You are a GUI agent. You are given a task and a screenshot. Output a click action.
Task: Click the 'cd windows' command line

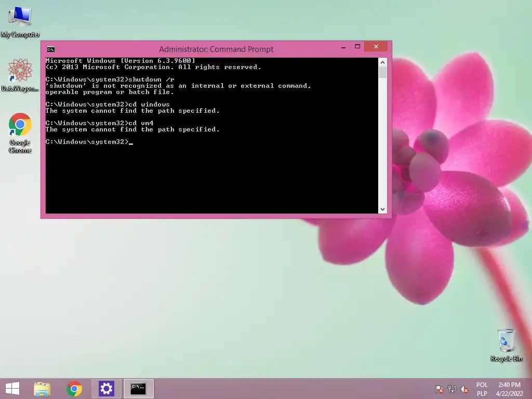(x=108, y=104)
